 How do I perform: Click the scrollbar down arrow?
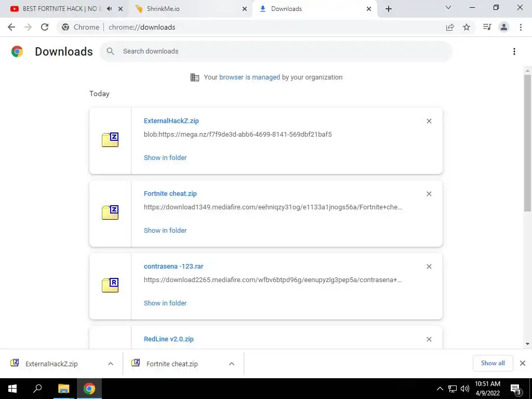click(x=527, y=344)
